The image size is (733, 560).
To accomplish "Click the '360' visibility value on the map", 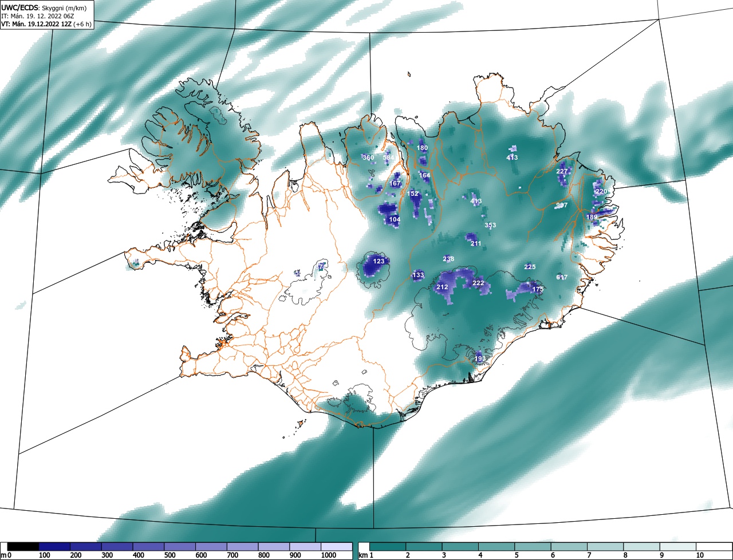I will (x=368, y=157).
